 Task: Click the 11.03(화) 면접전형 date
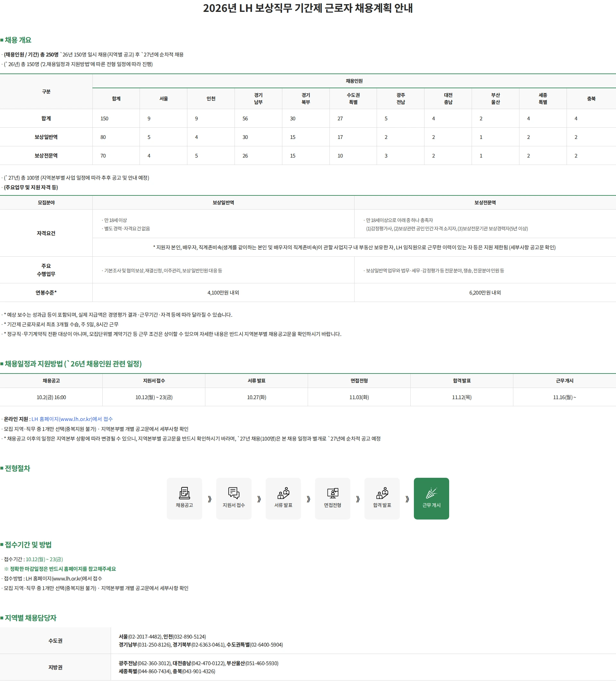tap(359, 397)
